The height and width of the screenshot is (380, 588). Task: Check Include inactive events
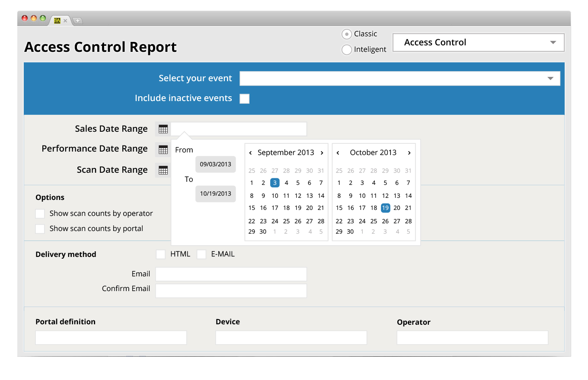click(245, 98)
